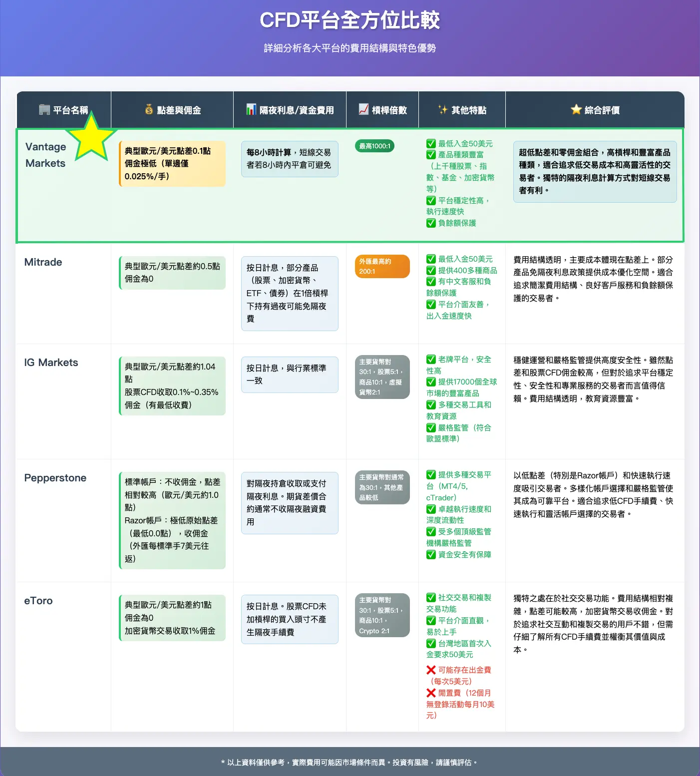Click the orange 外匯最高約200:1 badge
Image resolution: width=700 pixels, height=776 pixels.
(x=382, y=267)
